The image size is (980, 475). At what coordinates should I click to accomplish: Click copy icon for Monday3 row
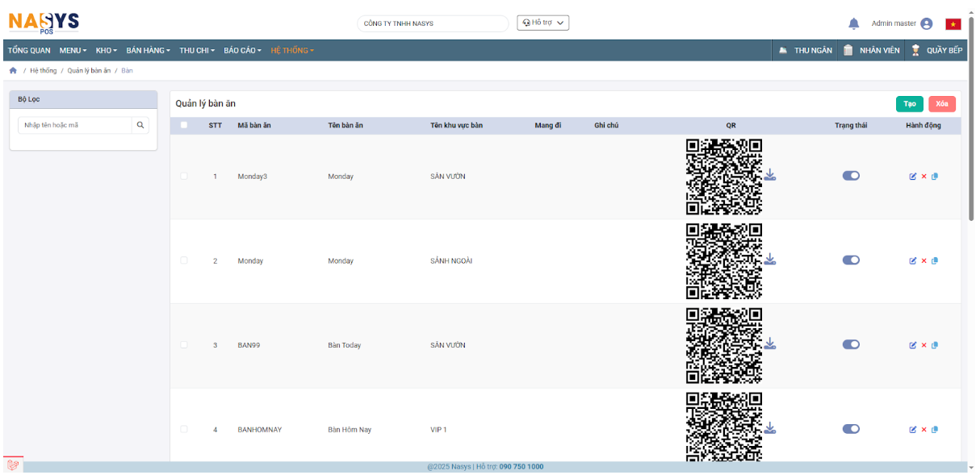[x=935, y=177]
